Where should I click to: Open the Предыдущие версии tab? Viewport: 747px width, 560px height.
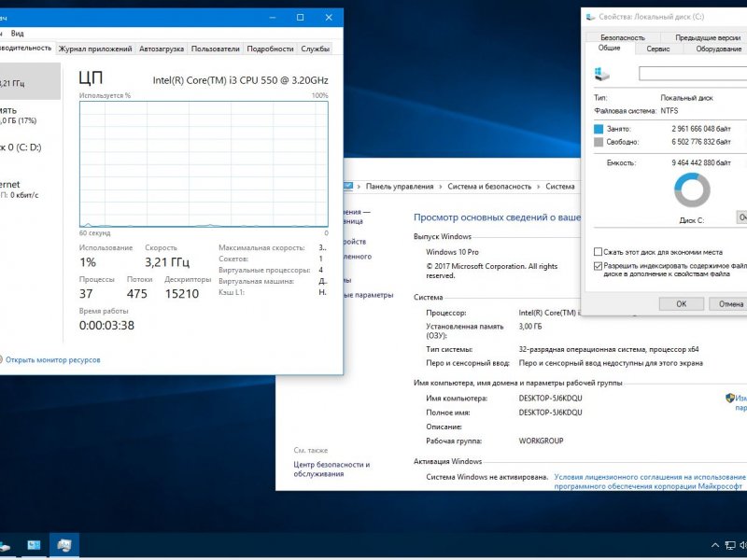tap(708, 37)
